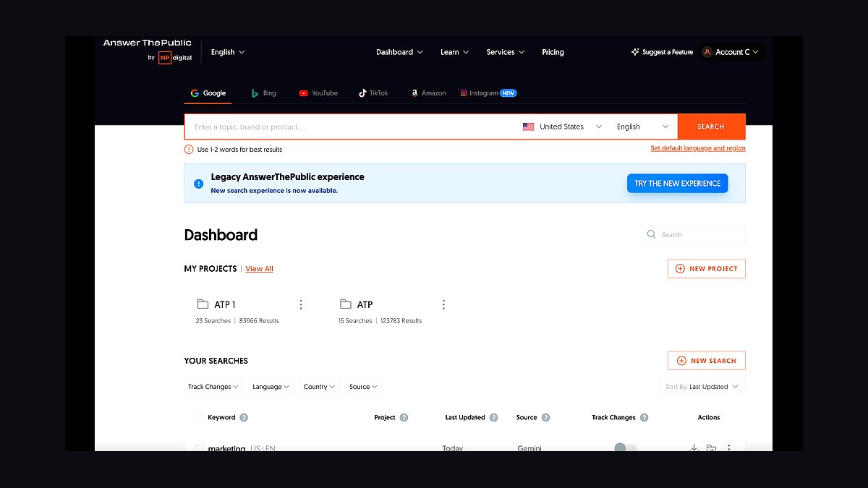The image size is (868, 488).
Task: Focus the topic, brand or product field
Action: click(352, 127)
